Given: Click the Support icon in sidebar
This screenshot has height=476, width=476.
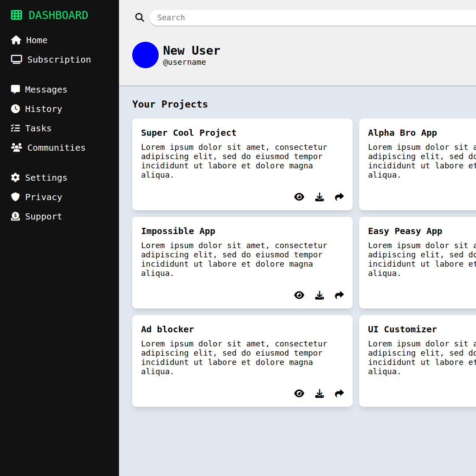Looking at the screenshot, I should [x=15, y=216].
